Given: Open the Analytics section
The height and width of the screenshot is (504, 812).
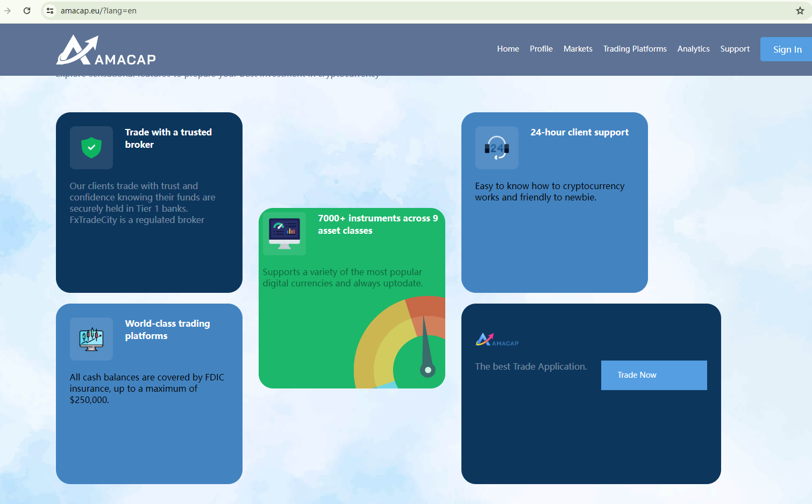Looking at the screenshot, I should (x=693, y=49).
